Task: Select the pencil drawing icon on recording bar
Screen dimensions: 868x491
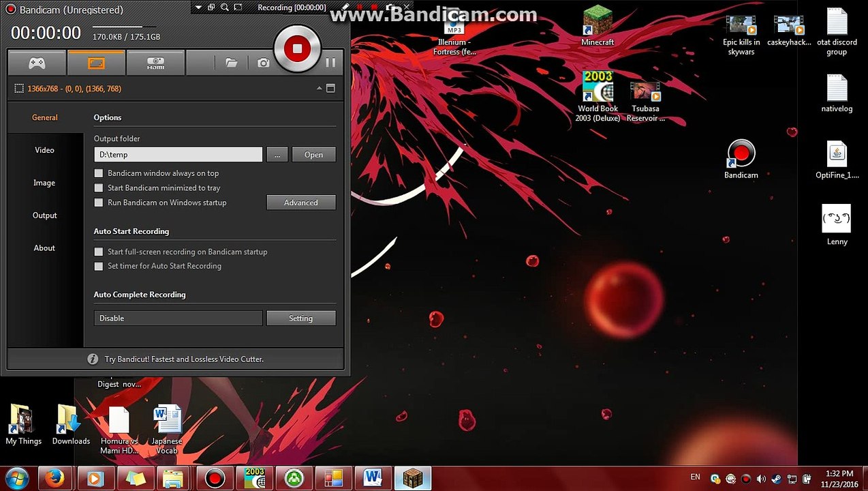Action: click(x=346, y=8)
